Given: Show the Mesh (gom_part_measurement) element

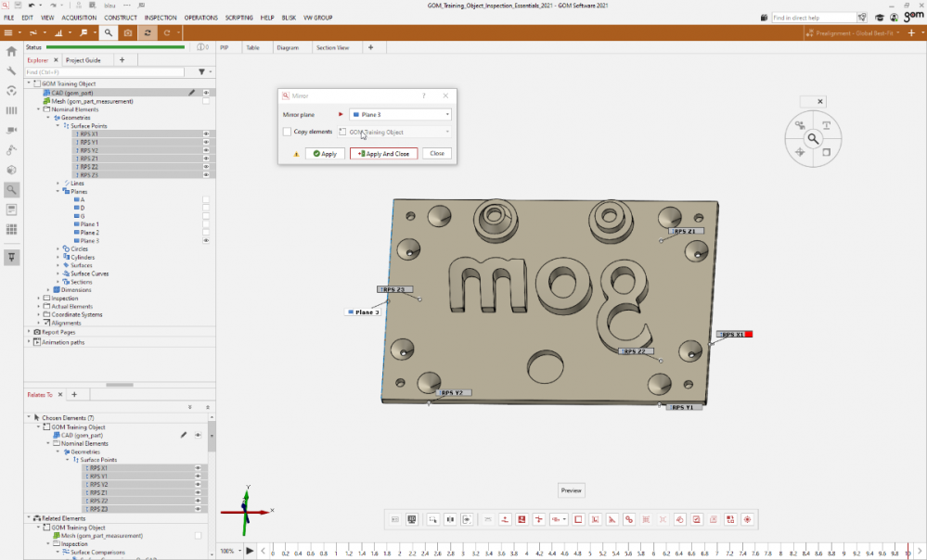Looking at the screenshot, I should [x=206, y=101].
